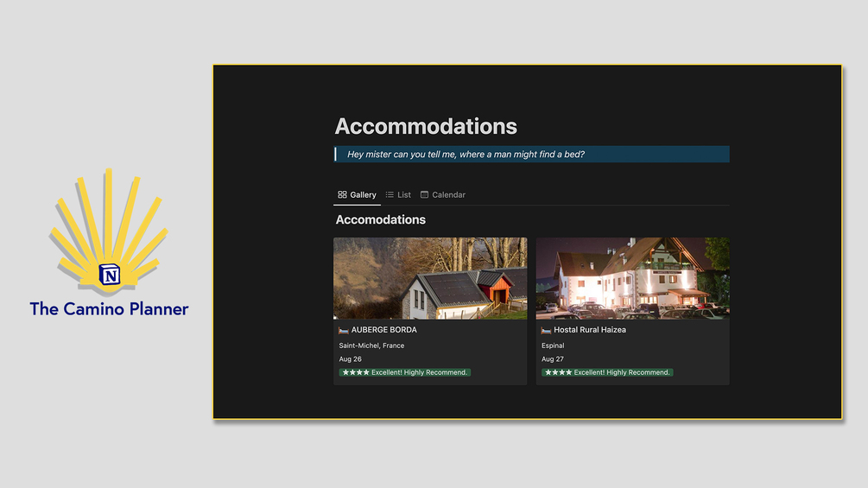Switch to the List view tab

[x=398, y=194]
